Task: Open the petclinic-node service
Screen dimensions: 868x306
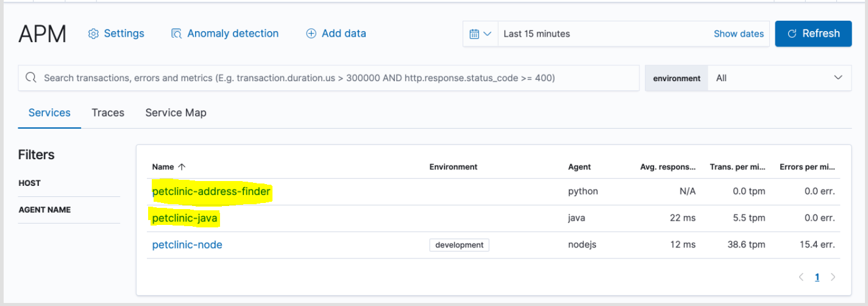Action: click(187, 245)
